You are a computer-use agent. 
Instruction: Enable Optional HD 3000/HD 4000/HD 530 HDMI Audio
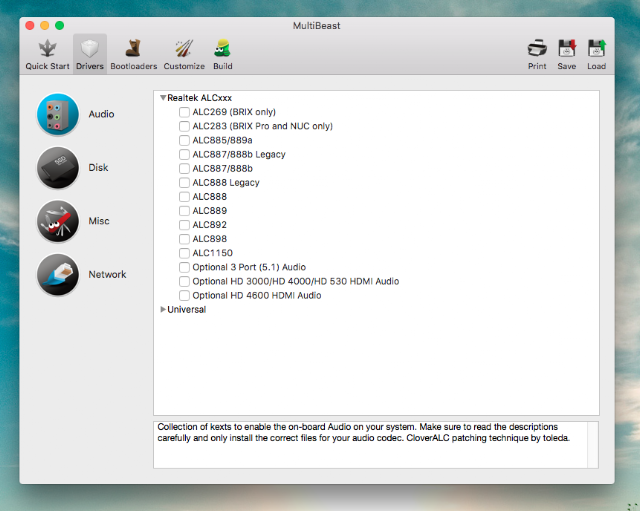184,281
